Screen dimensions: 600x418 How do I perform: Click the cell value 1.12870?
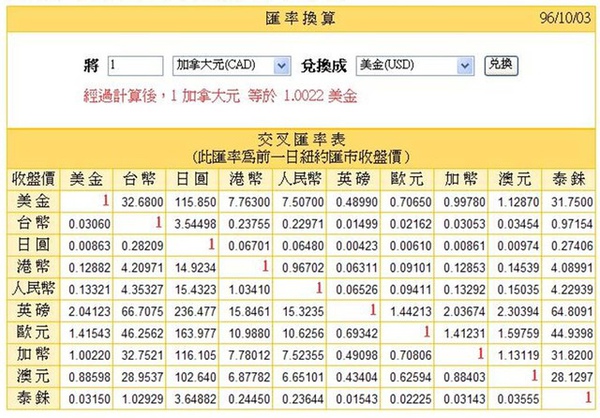[518, 202]
